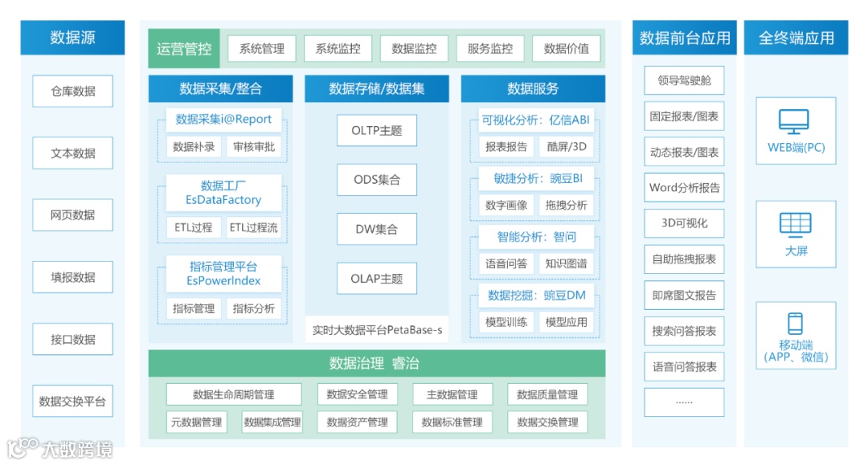Click the 模型应用 box
The image size is (868, 465).
tap(567, 322)
